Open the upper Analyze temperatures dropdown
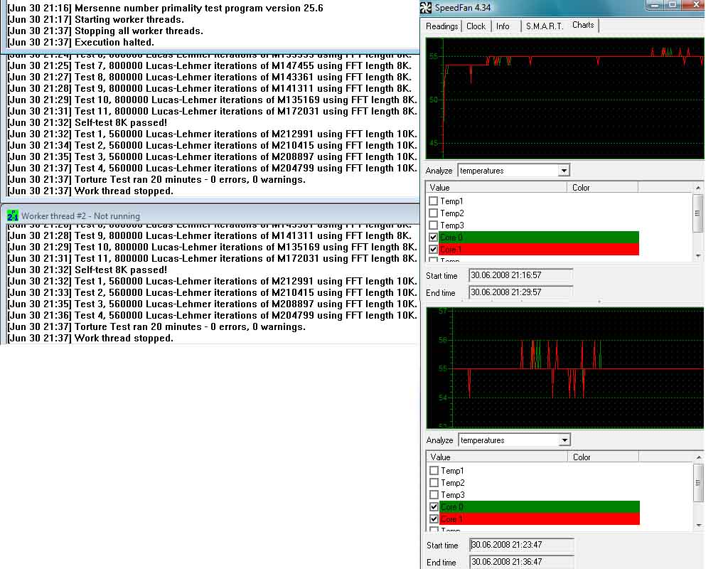The width and height of the screenshot is (728, 569). (x=564, y=171)
